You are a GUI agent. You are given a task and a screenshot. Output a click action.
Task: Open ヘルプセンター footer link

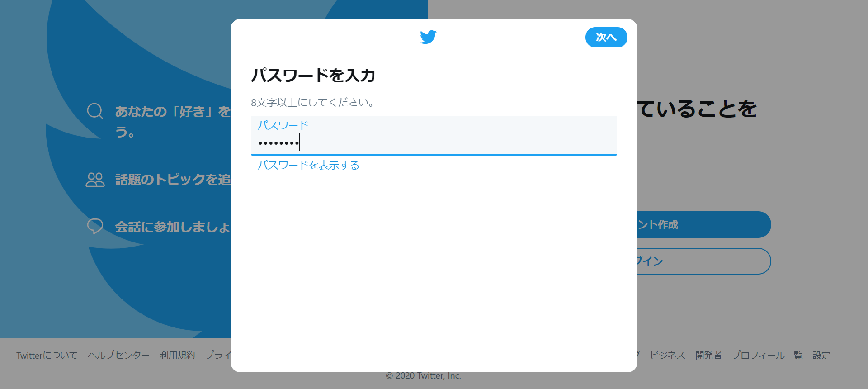[118, 356]
